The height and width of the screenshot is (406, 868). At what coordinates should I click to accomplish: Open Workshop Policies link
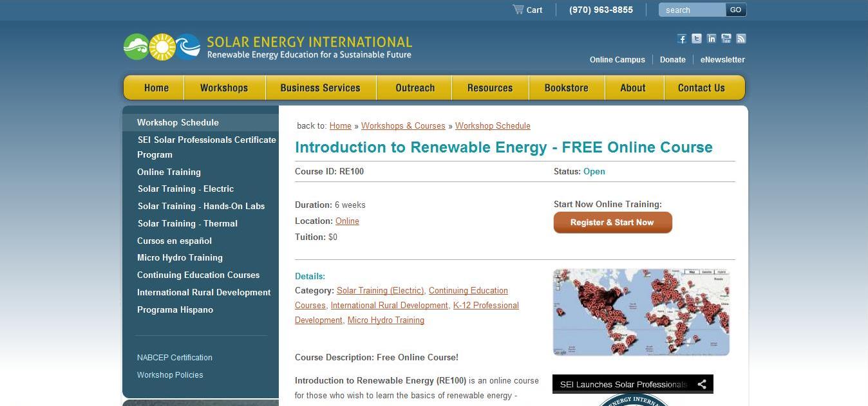point(170,375)
